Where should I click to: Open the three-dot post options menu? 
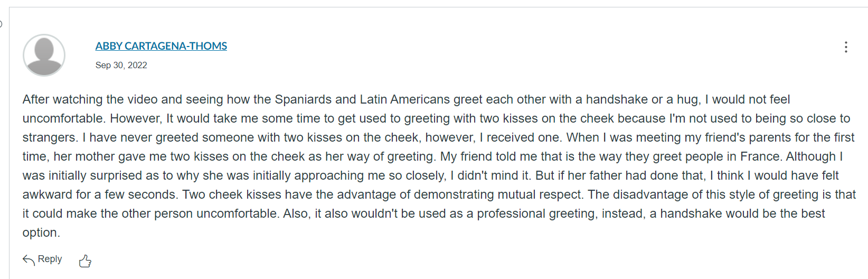[x=846, y=47]
